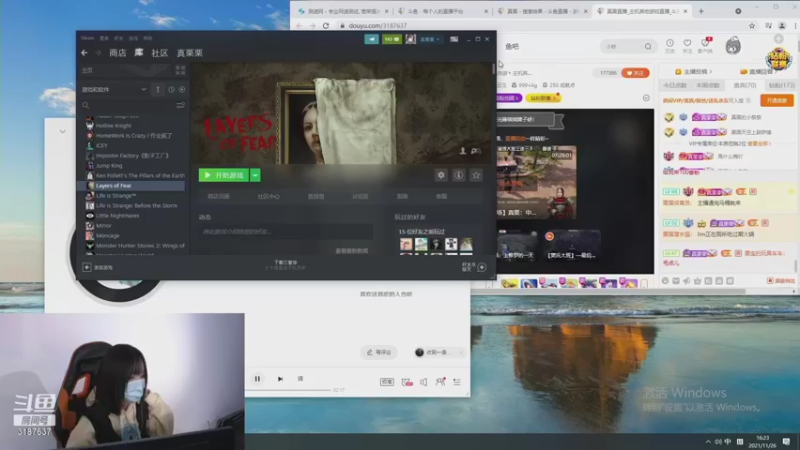Viewport: 800px width, 450px height.
Task: Click the add game plus icon at bottom left
Action: point(87,267)
